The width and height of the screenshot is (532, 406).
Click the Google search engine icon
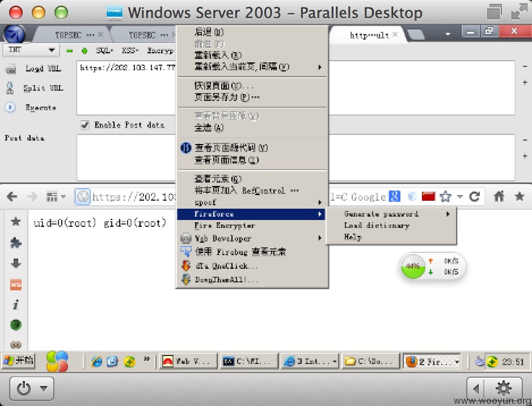point(395,196)
